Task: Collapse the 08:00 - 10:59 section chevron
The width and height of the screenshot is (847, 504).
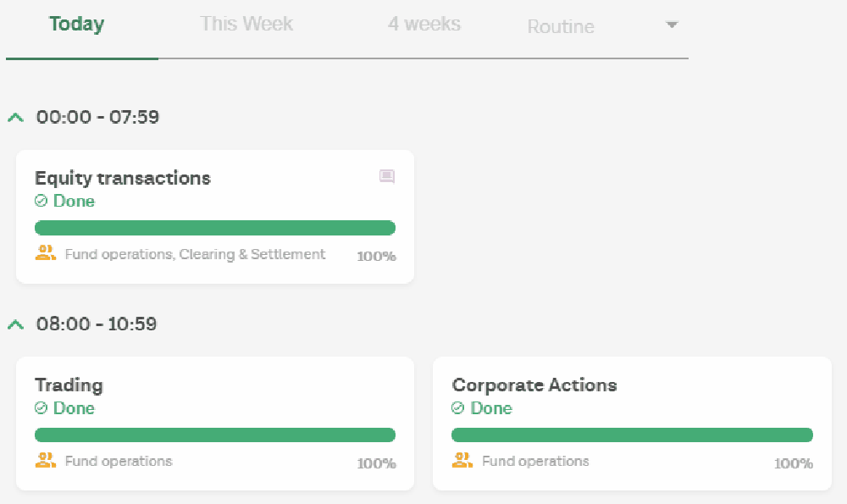Action: coord(15,324)
